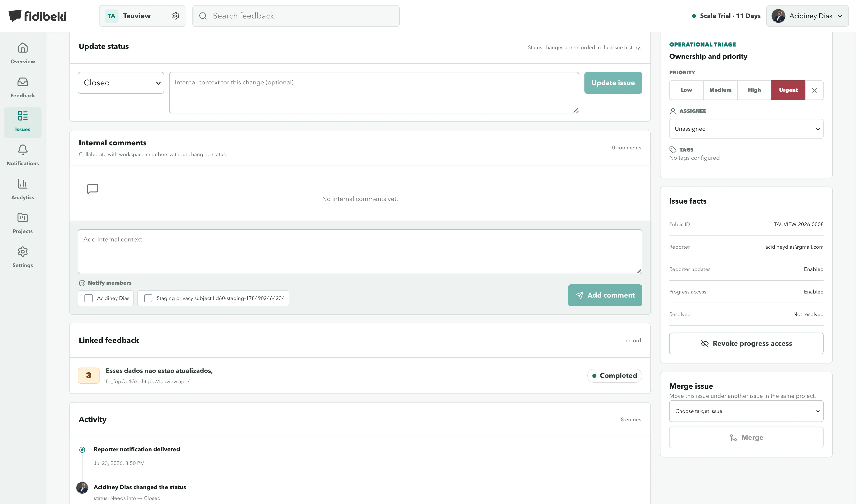This screenshot has height=504, width=856.
Task: Click the '8 entries' activity count
Action: coord(631,420)
